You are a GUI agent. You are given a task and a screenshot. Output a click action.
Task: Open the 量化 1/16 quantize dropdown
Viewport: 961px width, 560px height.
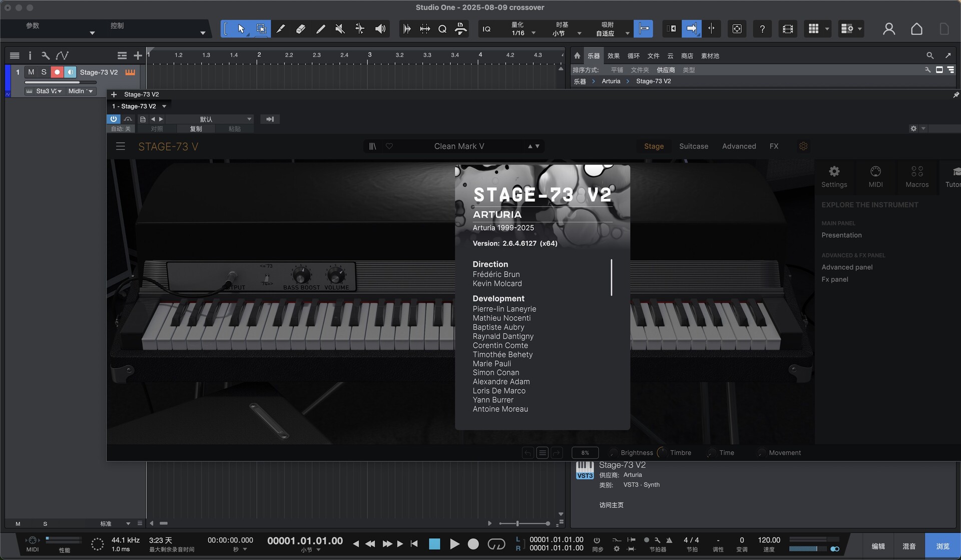[x=523, y=29]
